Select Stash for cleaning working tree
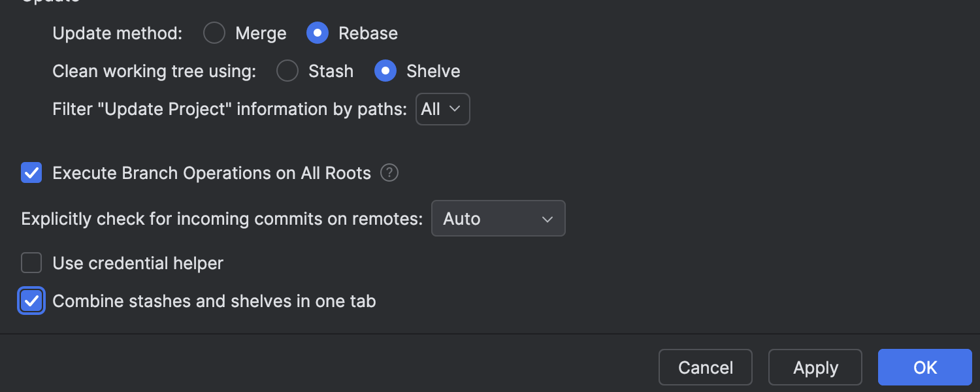This screenshot has width=980, height=392. pyautogui.click(x=287, y=71)
